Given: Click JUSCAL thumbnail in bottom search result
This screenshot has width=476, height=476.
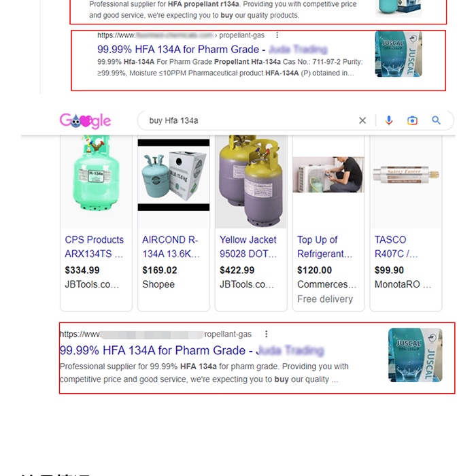Looking at the screenshot, I should pos(415,355).
